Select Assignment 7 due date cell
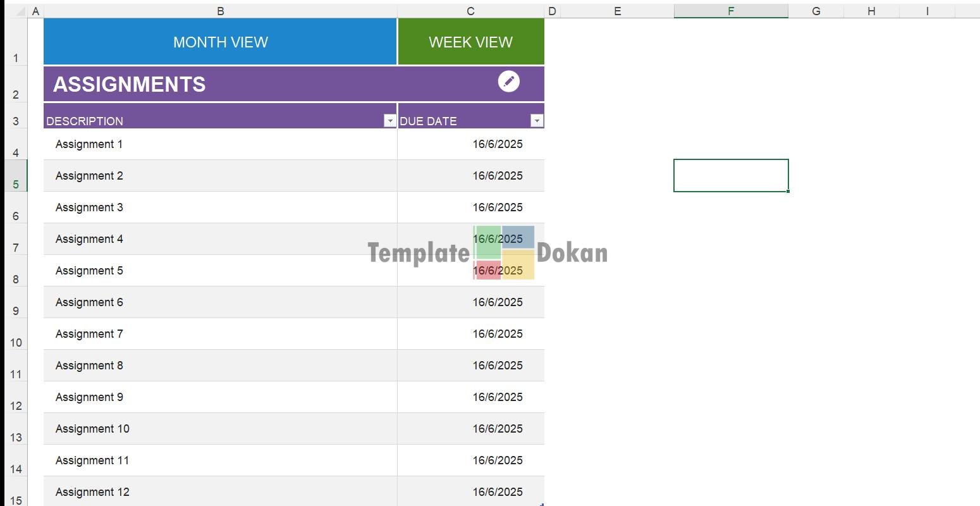980x506 pixels. tap(470, 334)
